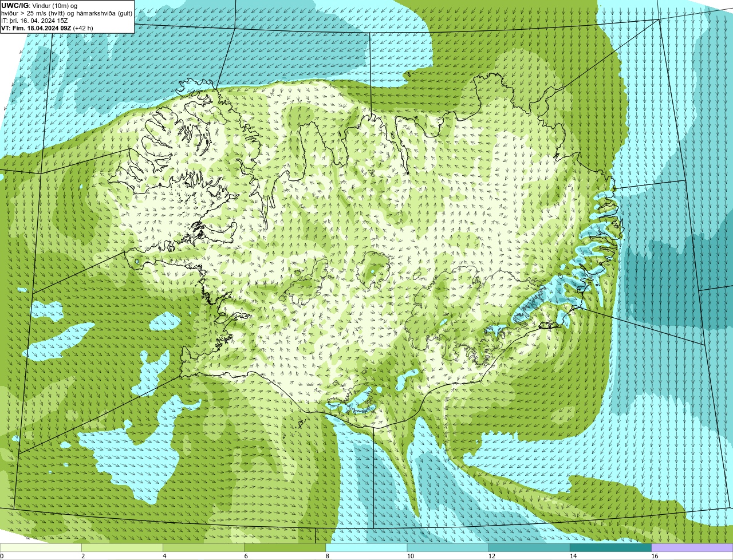Click the pale cream 0–2 m/s legend swatch

point(41,547)
